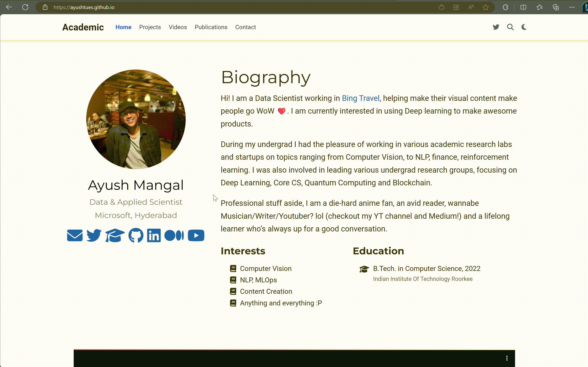Open Twitter profile icon under Ayush Mangal
Image resolution: width=588 pixels, height=367 pixels.
click(94, 236)
